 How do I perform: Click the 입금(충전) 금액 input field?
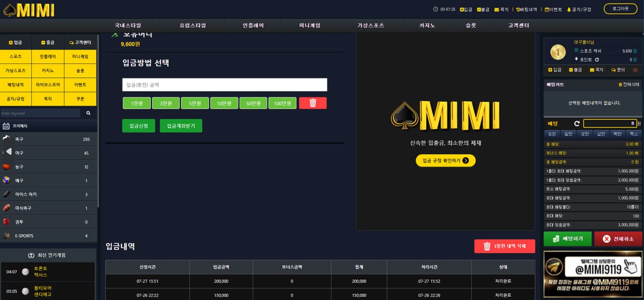click(x=225, y=85)
